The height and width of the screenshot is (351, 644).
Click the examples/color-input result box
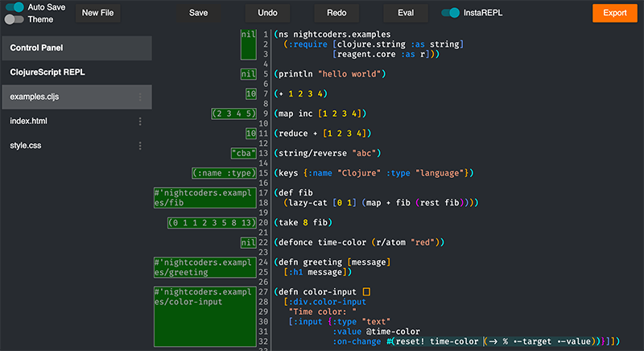(205, 316)
